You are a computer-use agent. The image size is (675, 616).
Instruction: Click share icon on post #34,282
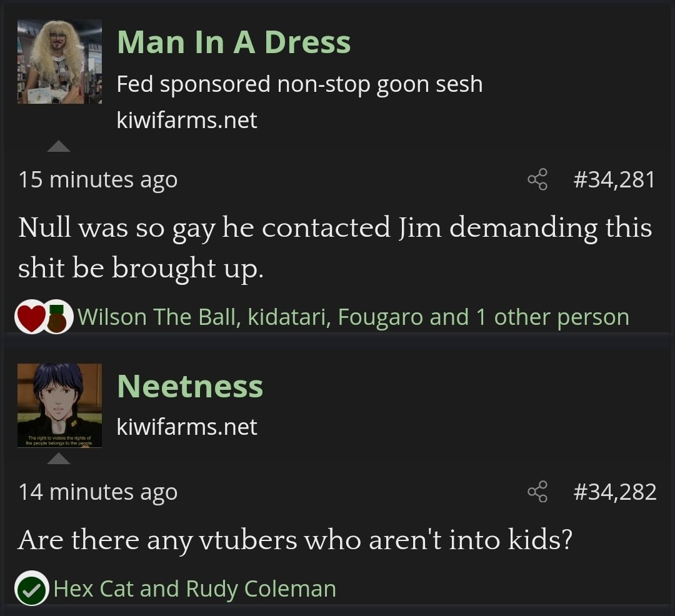(x=537, y=492)
